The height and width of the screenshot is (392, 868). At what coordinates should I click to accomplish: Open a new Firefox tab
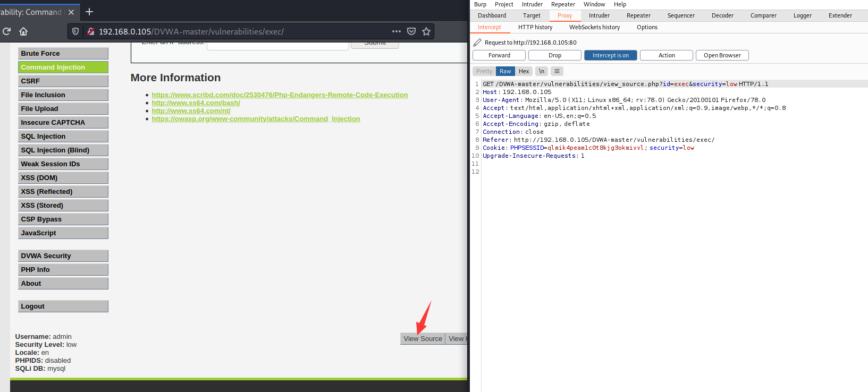point(89,12)
